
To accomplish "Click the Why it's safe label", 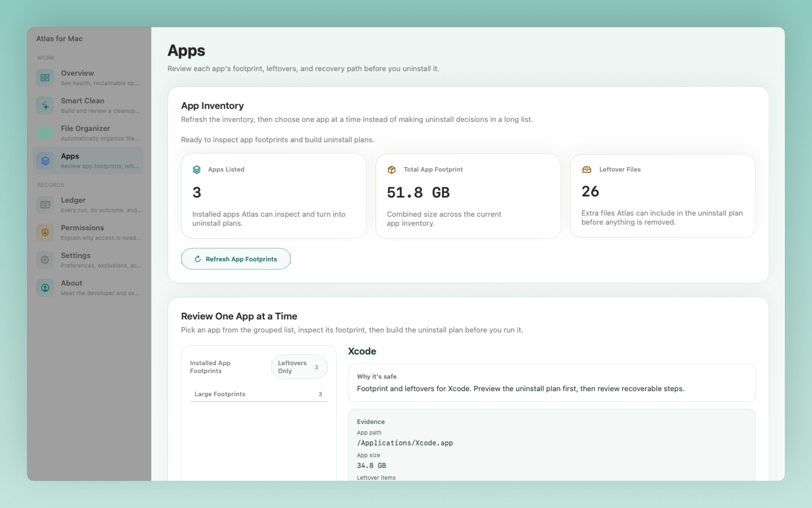I will 376,376.
